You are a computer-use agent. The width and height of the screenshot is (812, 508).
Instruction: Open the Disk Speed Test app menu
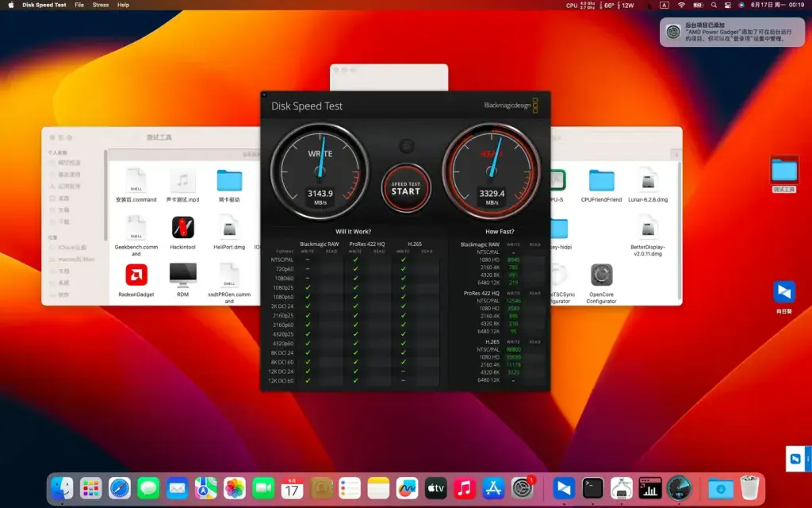(44, 6)
